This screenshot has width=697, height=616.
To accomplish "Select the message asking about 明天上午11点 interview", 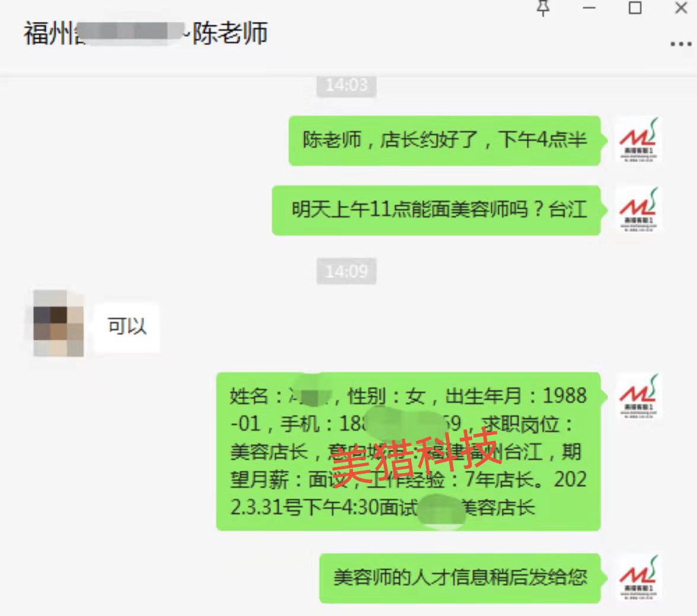I will [x=437, y=210].
